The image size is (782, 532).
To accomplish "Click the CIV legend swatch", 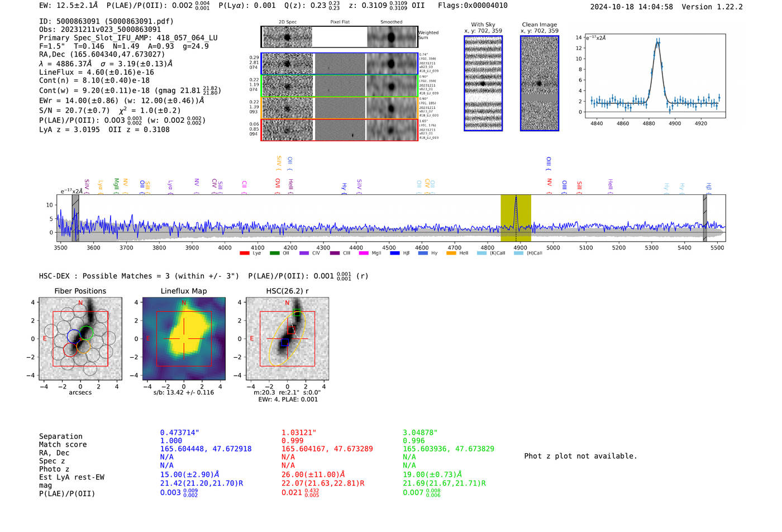I will click(x=304, y=253).
